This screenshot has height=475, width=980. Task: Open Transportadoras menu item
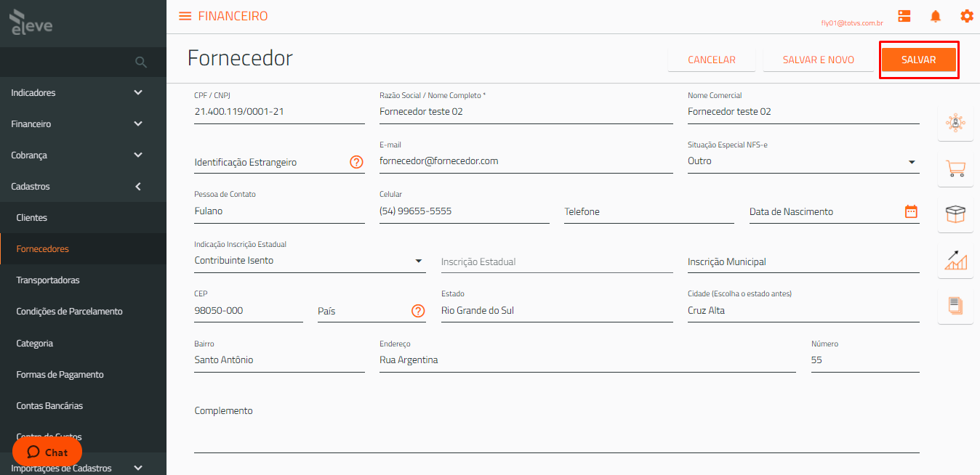coord(83,280)
